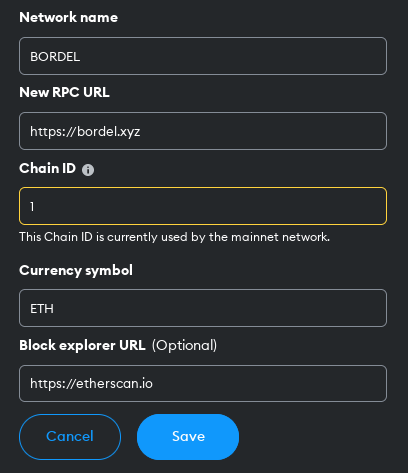Click the ETH text value
The width and height of the screenshot is (408, 473).
click(x=42, y=309)
